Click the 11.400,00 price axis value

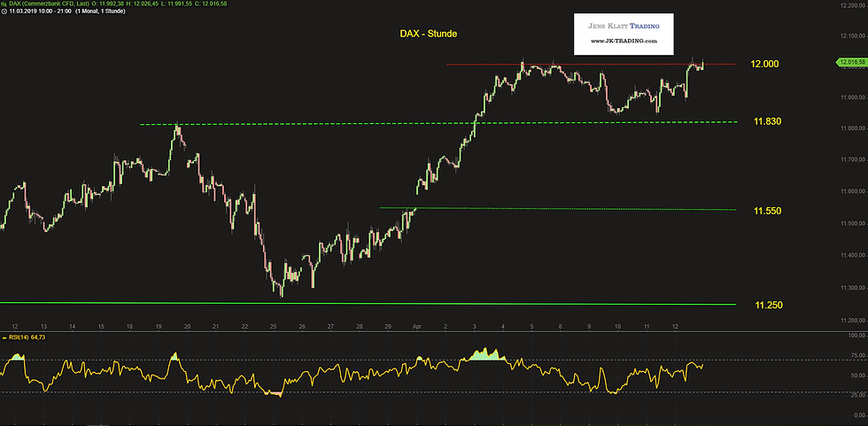[852, 256]
